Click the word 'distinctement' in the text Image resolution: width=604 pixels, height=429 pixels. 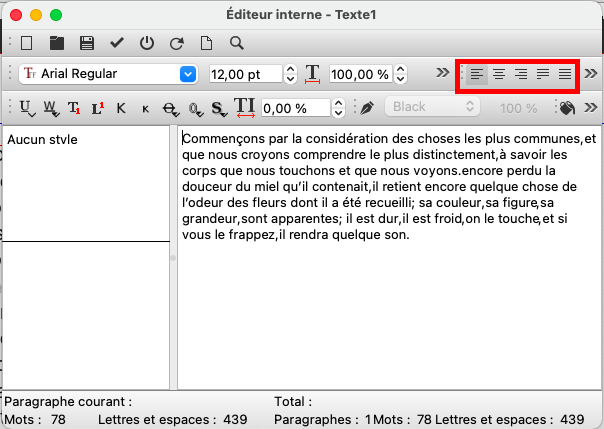pos(454,155)
